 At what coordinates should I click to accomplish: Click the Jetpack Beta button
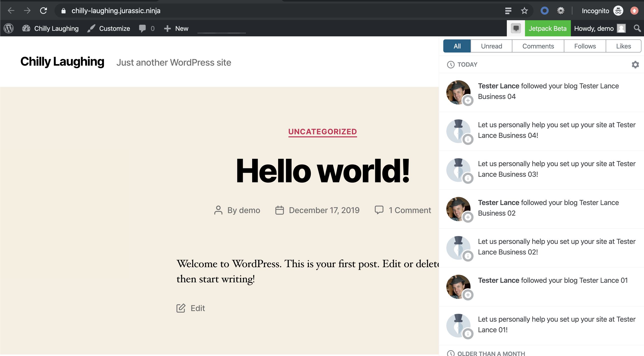tap(548, 28)
